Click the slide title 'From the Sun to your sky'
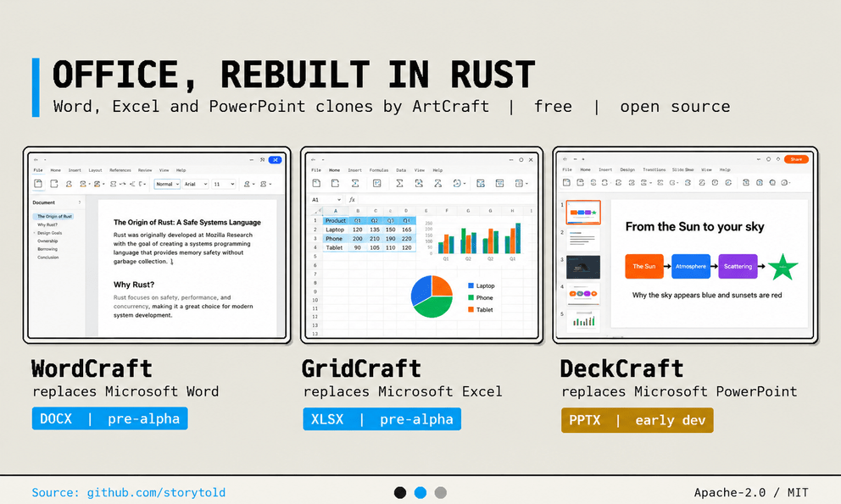Screen dimensions: 841x504 (x=694, y=227)
